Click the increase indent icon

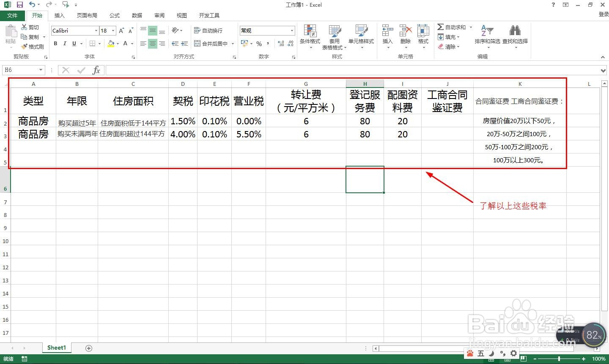pos(185,44)
